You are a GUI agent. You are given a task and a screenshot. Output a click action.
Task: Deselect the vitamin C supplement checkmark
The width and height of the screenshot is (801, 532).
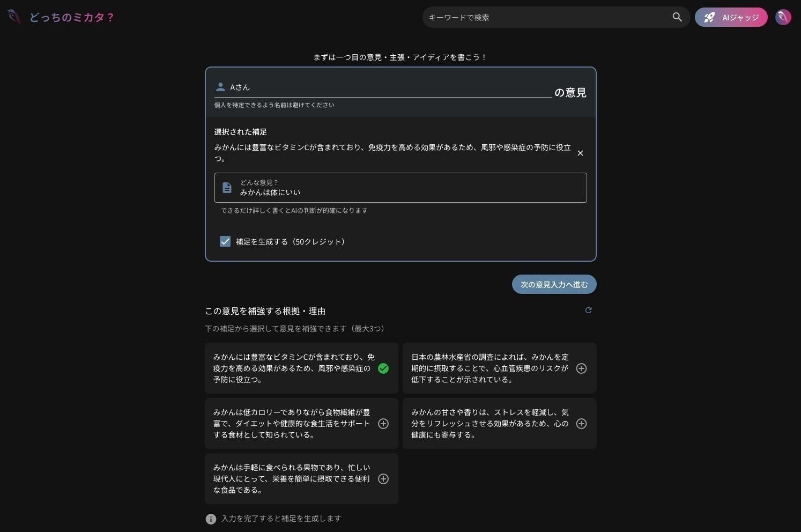383,368
